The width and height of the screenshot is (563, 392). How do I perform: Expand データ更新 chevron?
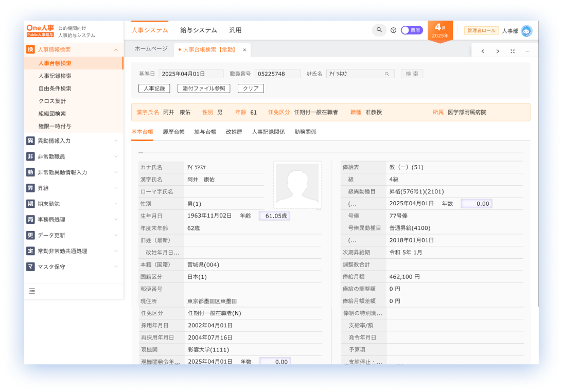tap(116, 235)
